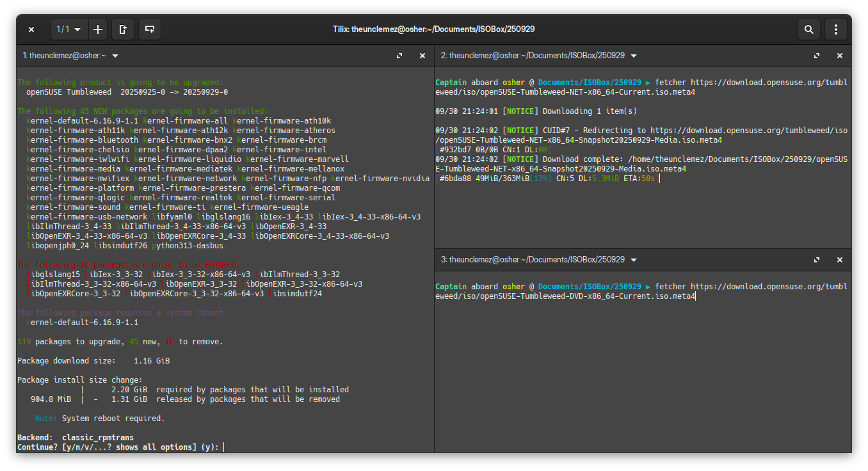The width and height of the screenshot is (868, 471).
Task: Open the three-dot main menu
Action: [x=836, y=29]
